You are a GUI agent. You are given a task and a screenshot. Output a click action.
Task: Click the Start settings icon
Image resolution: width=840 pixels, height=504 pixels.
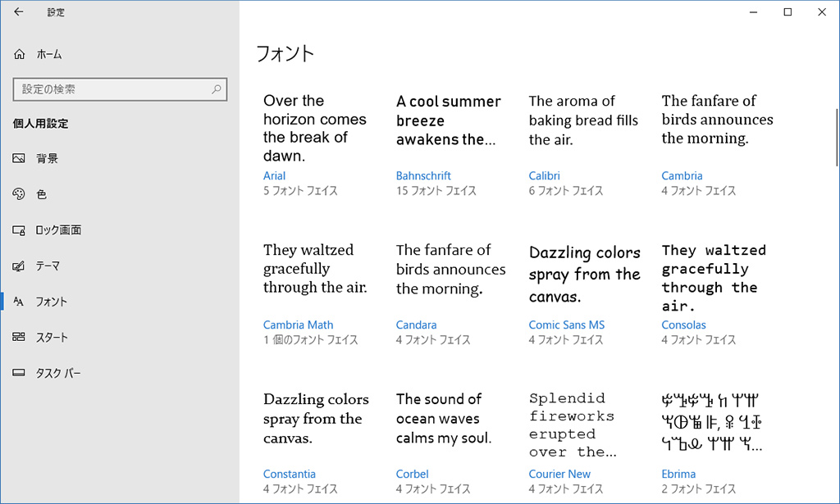click(20, 338)
